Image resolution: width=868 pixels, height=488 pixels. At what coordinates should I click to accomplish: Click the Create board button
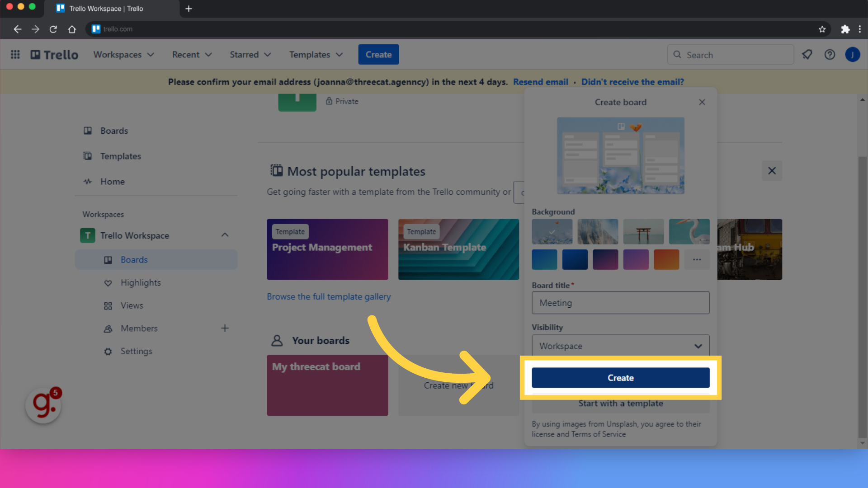tap(620, 377)
